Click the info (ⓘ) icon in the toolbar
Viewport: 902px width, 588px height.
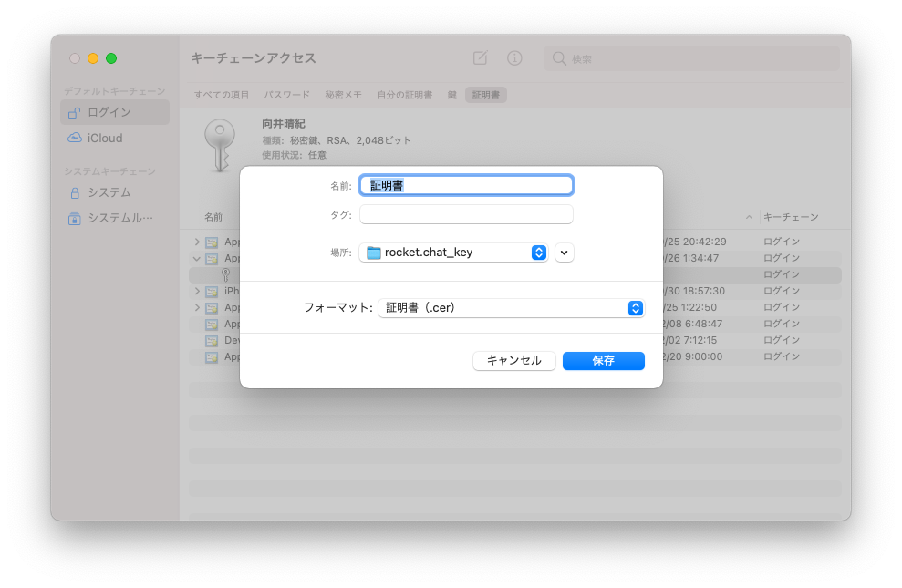513,57
